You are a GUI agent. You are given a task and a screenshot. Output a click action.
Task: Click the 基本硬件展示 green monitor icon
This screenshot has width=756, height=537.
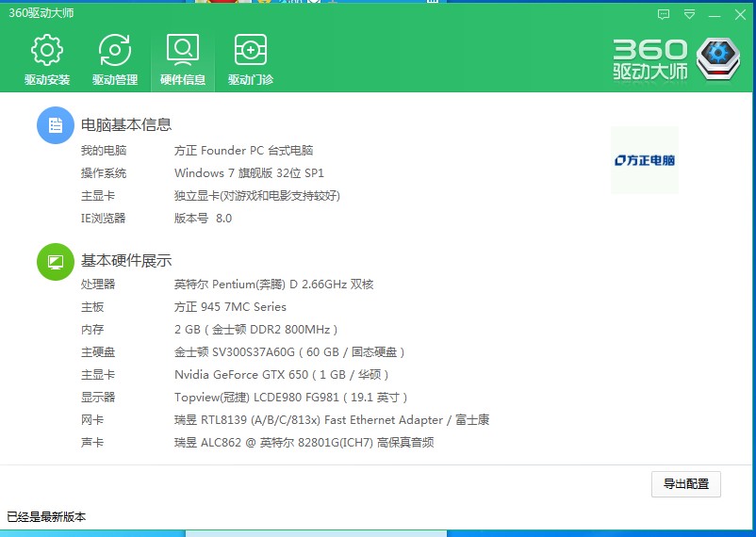tap(56, 262)
